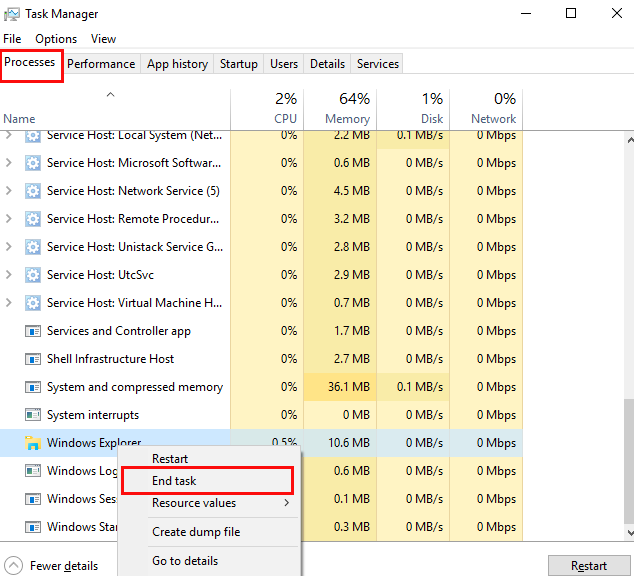Click the gear icon for Service Host: Remote Procedure
This screenshot has height=576, width=634.
(33, 219)
